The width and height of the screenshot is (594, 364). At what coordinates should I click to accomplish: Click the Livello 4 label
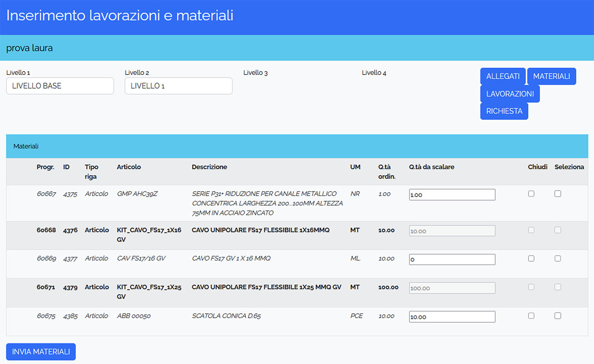tap(374, 73)
